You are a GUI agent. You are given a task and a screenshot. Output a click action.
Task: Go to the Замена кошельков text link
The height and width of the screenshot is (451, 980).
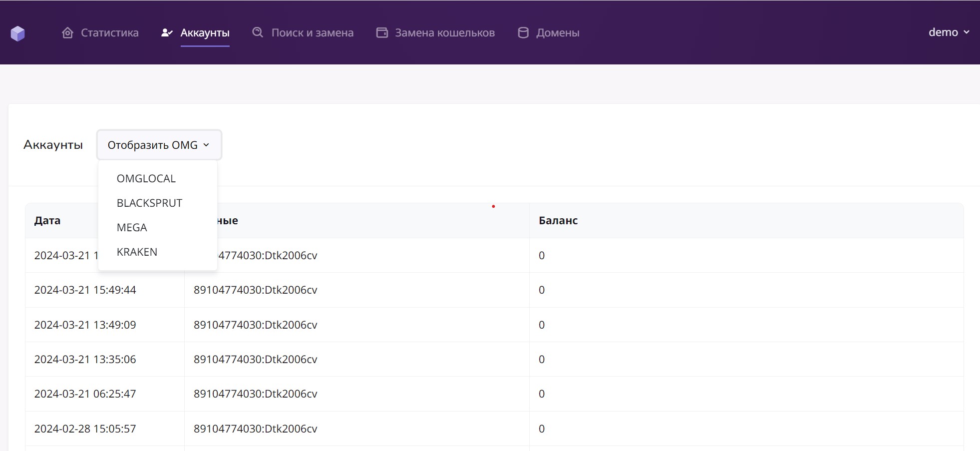(x=444, y=33)
